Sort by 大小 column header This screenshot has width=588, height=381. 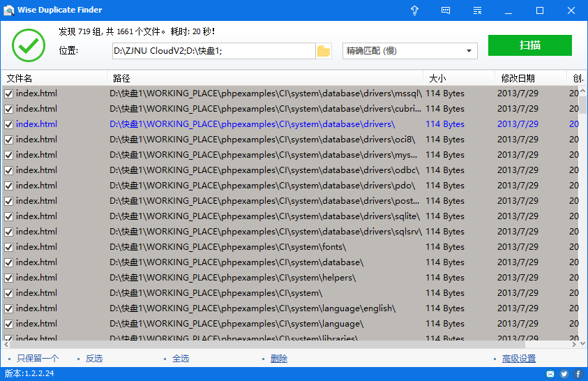(459, 78)
